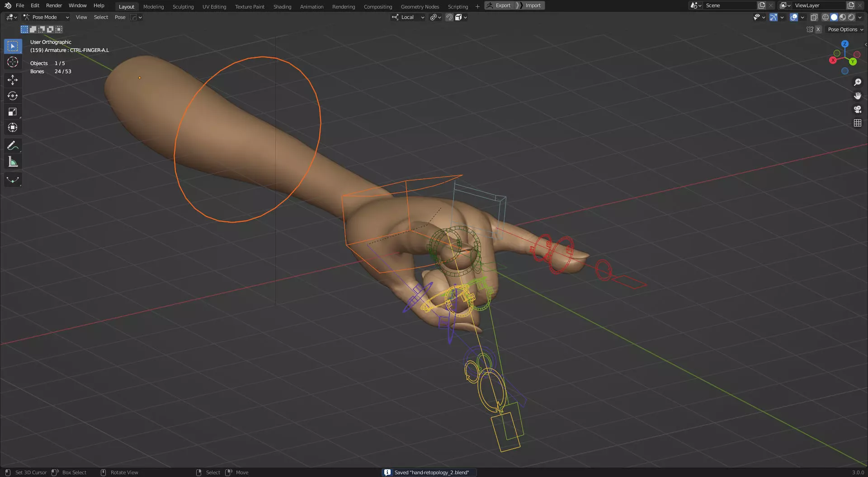The width and height of the screenshot is (868, 477).
Task: Switch to wireframe viewport shading
Action: coord(826,17)
